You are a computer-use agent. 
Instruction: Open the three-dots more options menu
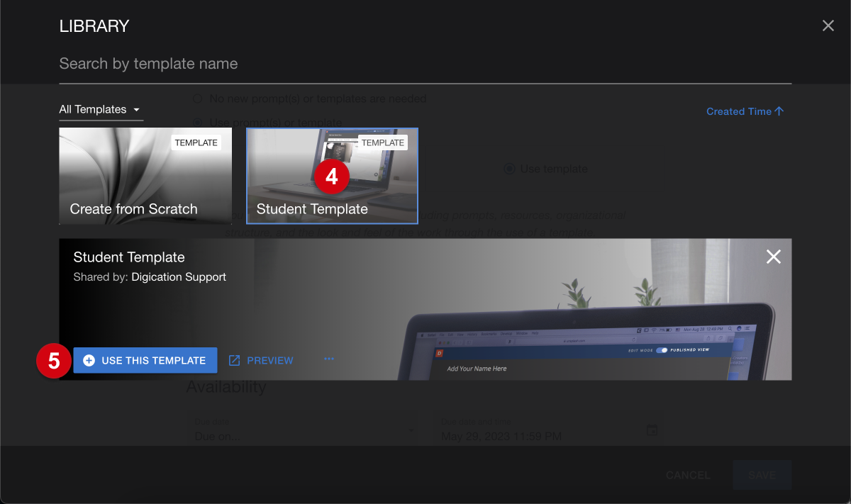(328, 359)
